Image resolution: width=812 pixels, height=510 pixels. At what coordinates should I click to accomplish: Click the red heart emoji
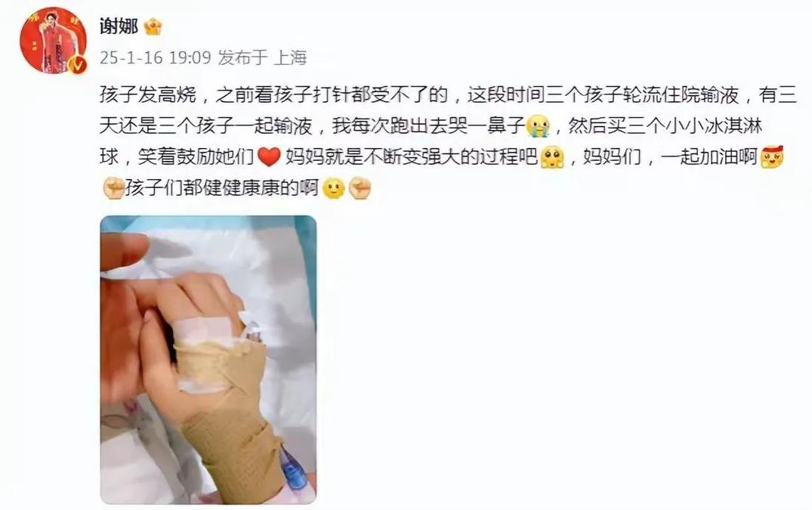tap(269, 157)
